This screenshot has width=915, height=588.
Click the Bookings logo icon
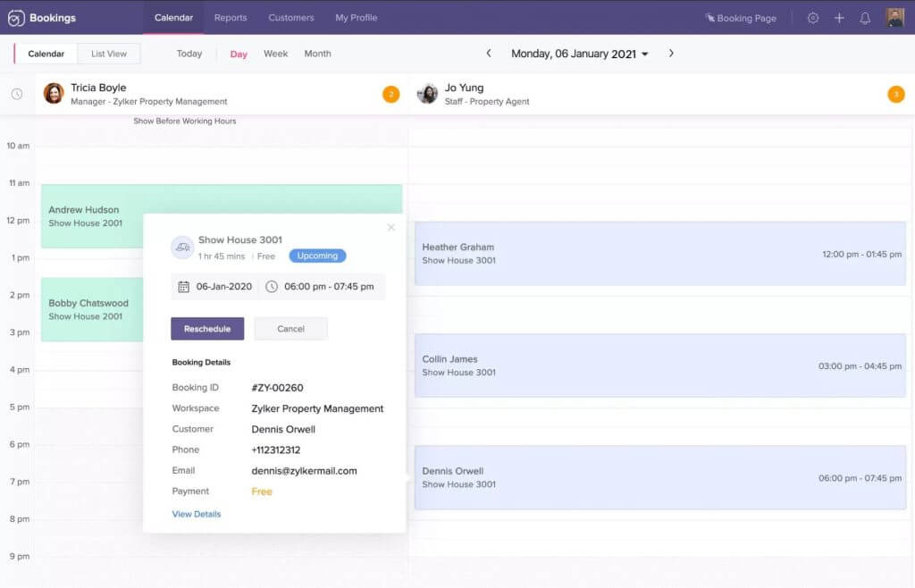click(15, 17)
